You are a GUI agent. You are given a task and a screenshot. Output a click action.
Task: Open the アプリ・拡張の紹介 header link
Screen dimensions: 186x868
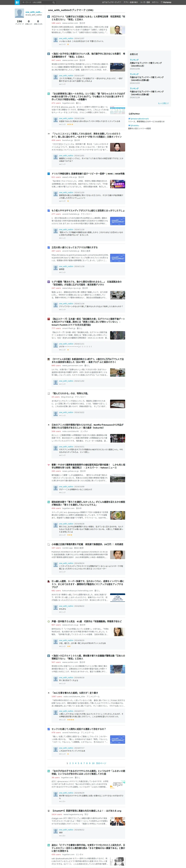tap(131, 2)
